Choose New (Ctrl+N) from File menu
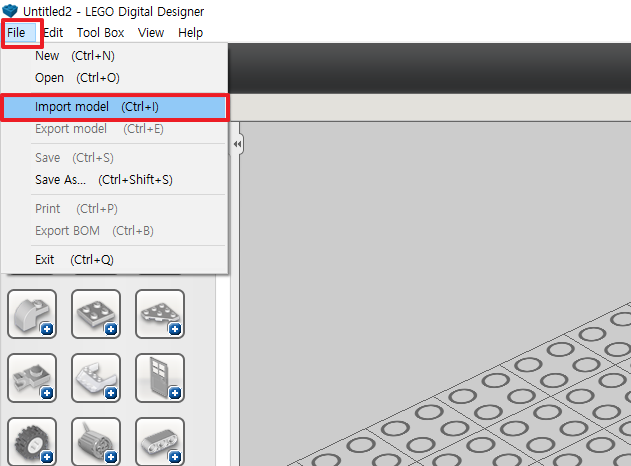This screenshot has width=631, height=466. coord(114,56)
